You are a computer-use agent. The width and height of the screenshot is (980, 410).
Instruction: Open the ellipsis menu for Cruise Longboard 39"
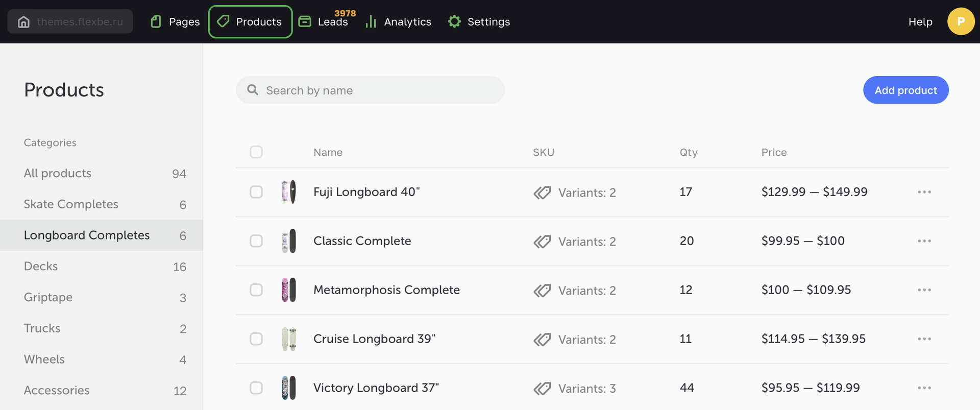(924, 339)
